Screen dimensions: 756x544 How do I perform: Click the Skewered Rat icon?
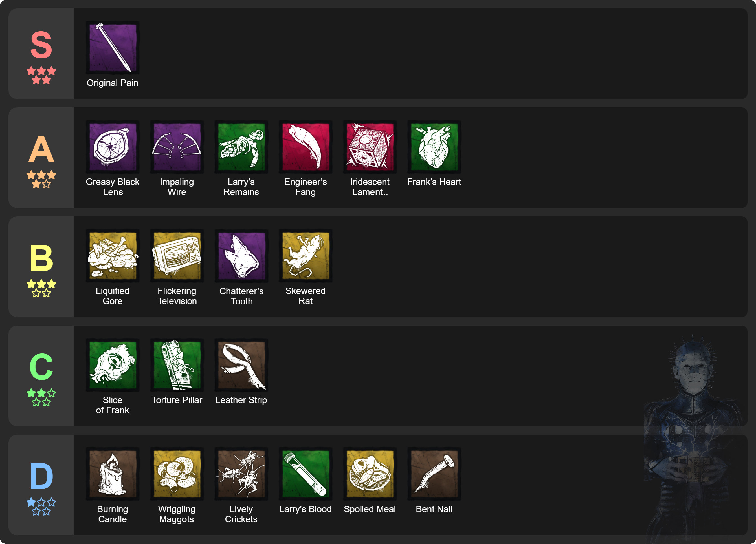(305, 255)
